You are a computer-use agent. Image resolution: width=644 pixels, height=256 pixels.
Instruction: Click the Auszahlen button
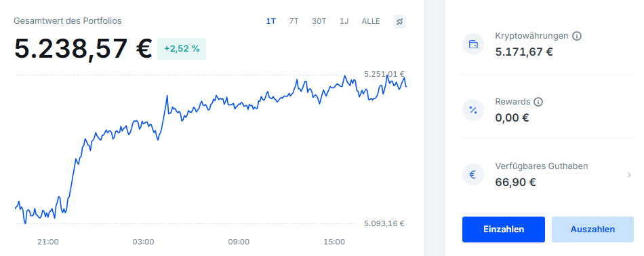tap(592, 230)
